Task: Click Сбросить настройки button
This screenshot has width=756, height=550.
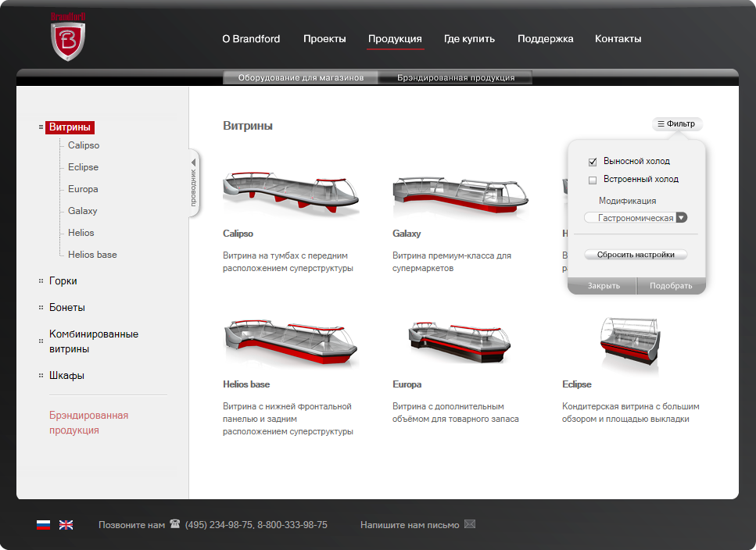Action: [636, 254]
